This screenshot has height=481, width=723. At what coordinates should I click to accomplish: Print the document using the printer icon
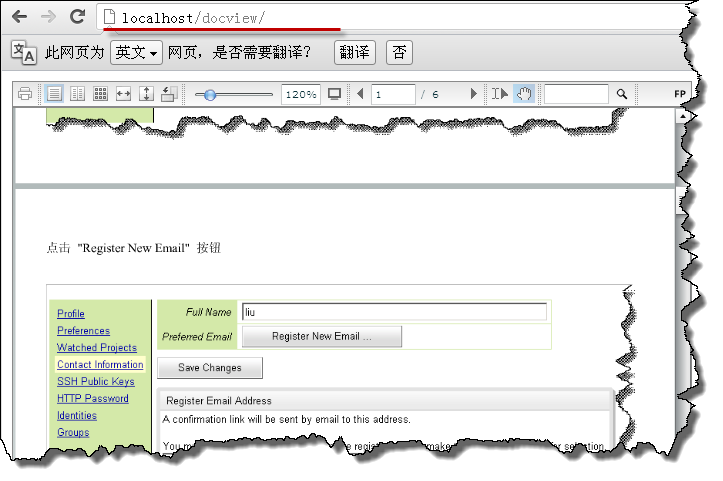(x=25, y=94)
